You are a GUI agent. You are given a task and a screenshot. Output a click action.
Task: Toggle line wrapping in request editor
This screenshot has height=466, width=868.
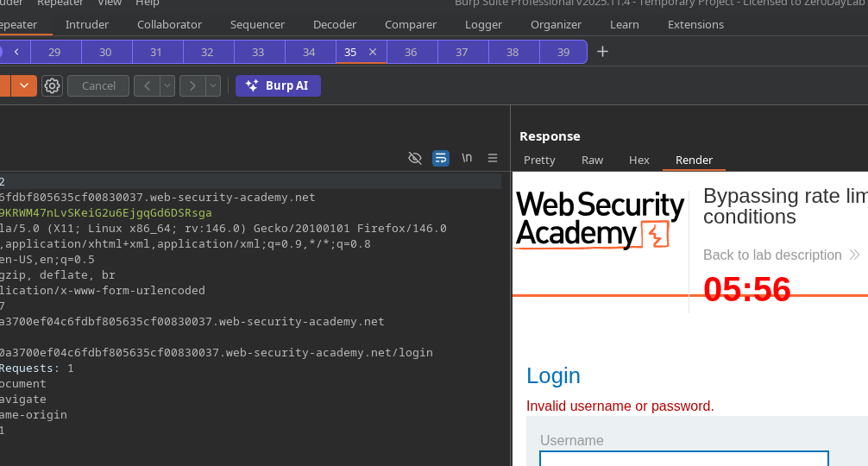pos(441,158)
